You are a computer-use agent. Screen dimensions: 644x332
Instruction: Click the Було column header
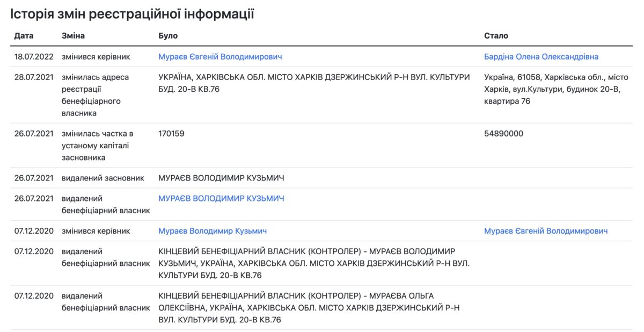168,35
